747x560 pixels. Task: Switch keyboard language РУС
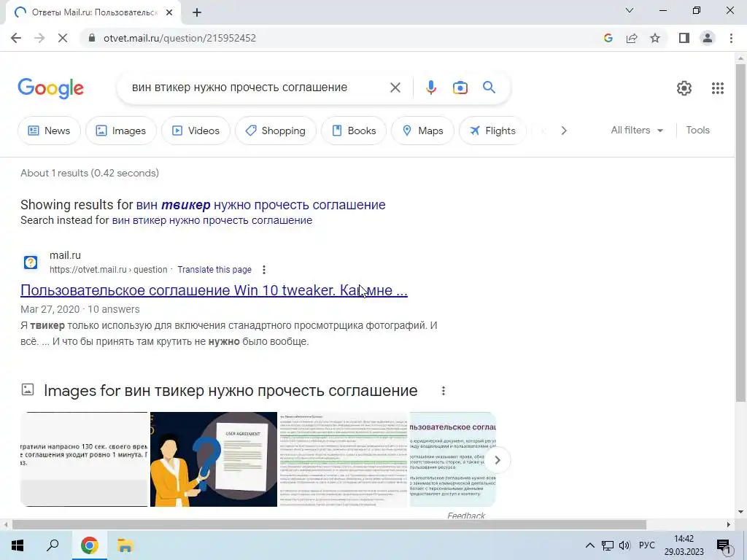(x=646, y=545)
